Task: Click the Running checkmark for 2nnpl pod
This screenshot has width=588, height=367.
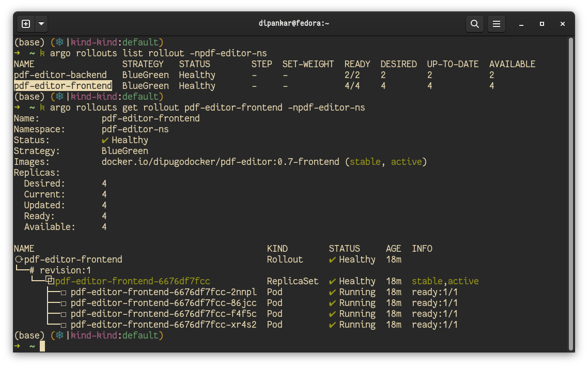Action: [x=332, y=293]
